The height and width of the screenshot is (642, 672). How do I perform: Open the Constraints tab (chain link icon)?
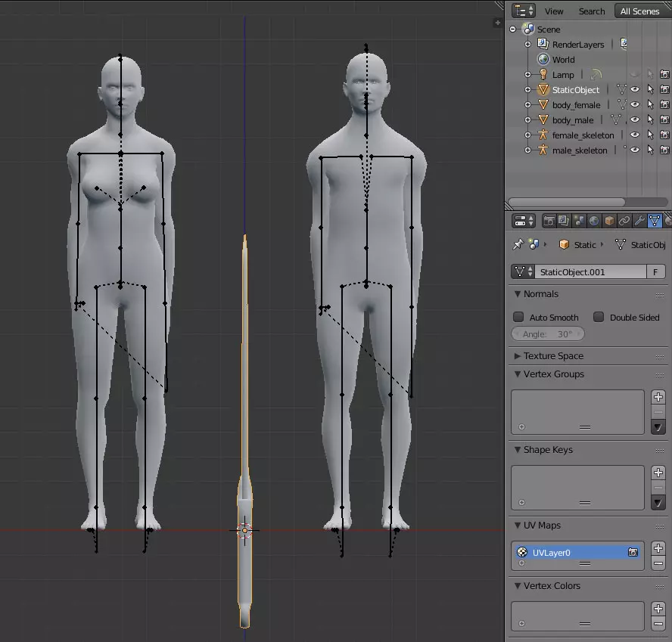[x=624, y=221]
